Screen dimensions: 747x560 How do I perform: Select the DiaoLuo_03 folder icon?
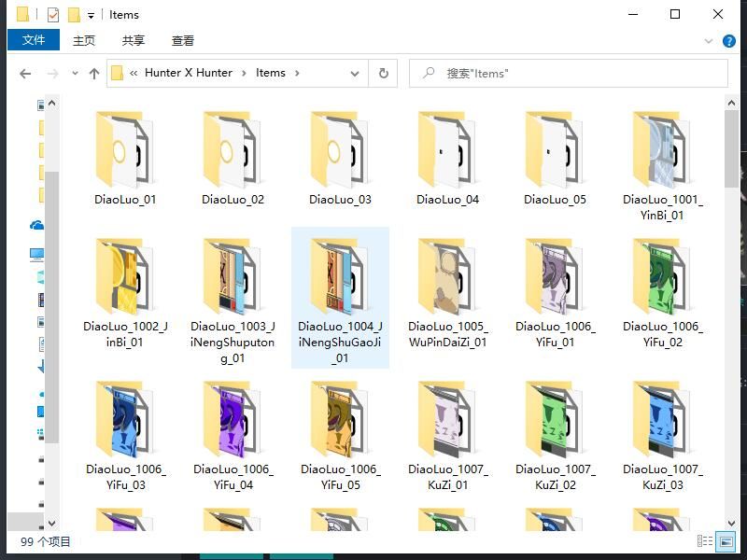340,149
